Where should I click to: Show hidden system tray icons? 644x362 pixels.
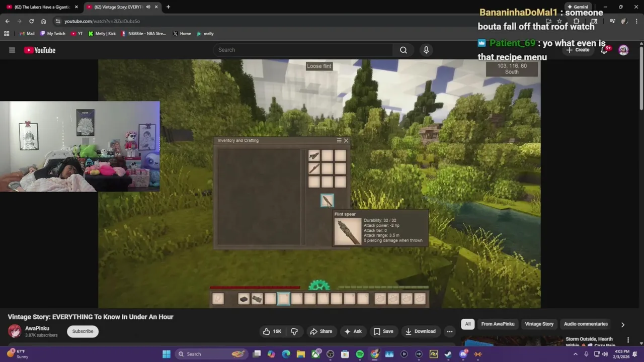click(576, 354)
